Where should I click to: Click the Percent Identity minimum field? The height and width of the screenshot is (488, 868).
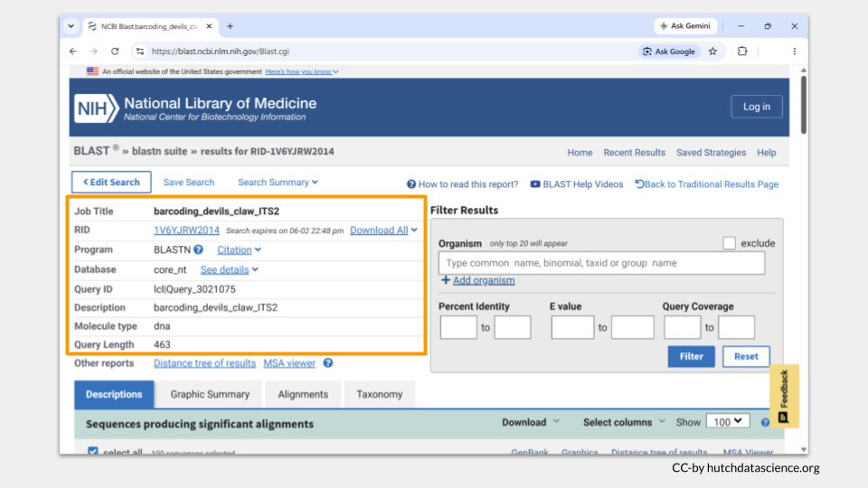tap(458, 327)
